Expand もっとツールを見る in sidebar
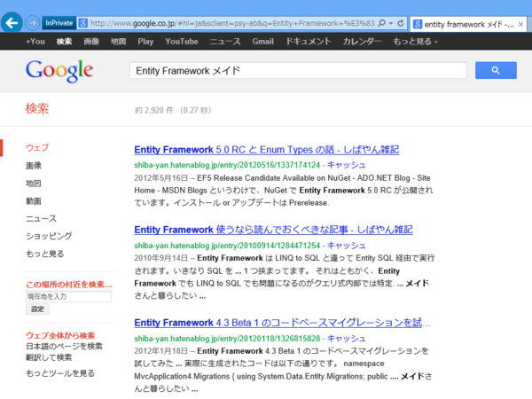 coord(60,373)
